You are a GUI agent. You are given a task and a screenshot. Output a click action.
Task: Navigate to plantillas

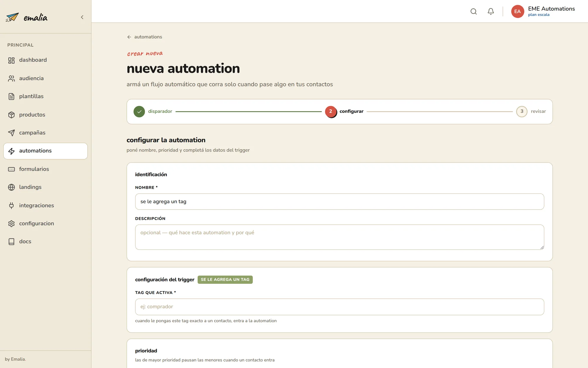[46, 97]
